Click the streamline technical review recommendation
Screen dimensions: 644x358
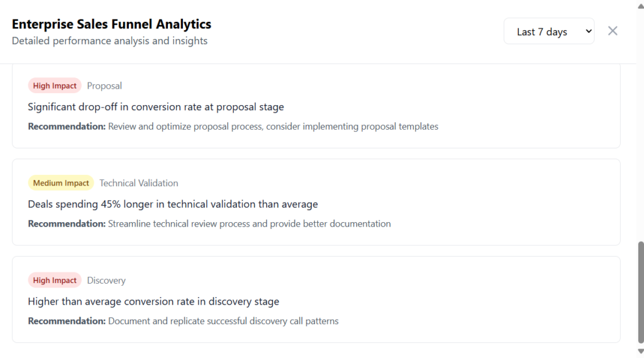[x=249, y=224]
